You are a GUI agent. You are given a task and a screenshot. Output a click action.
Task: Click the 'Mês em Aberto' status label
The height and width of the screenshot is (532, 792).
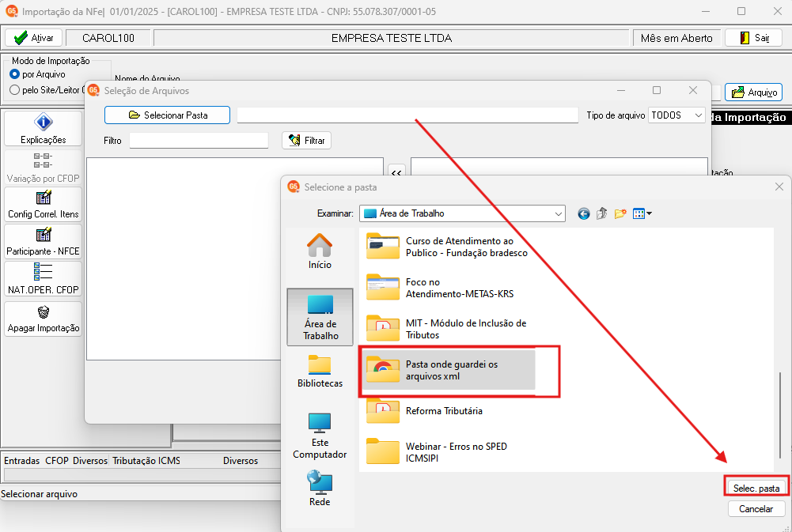tap(676, 38)
